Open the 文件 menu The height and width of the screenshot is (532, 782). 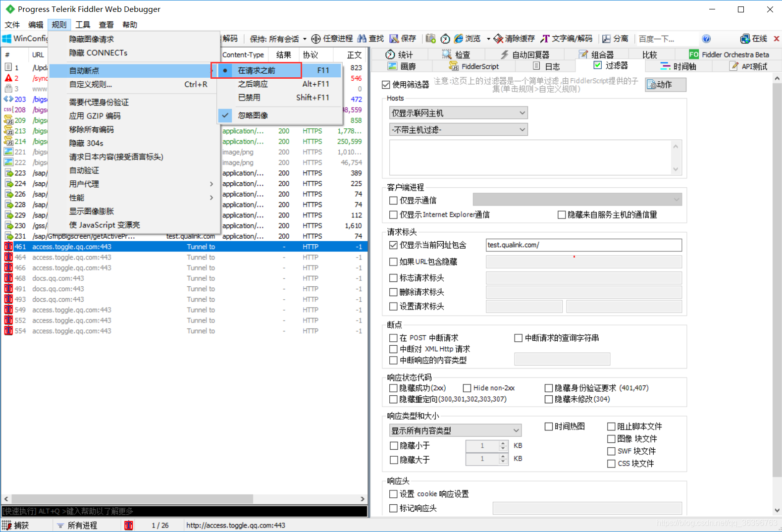pos(12,25)
